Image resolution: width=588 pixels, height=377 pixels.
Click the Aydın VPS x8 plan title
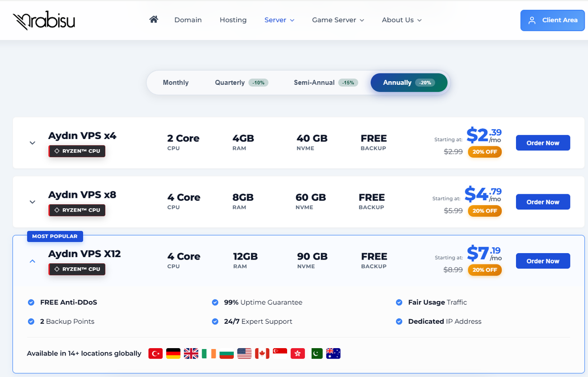tap(82, 195)
